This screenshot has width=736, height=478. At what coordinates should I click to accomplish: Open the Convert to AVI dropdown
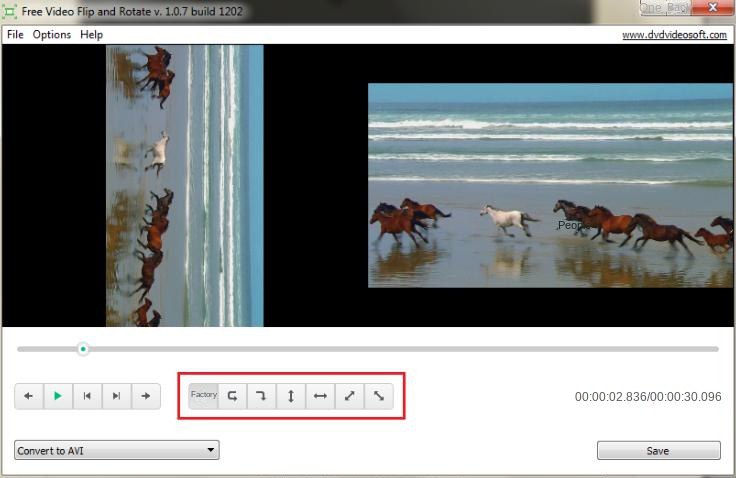point(117,451)
